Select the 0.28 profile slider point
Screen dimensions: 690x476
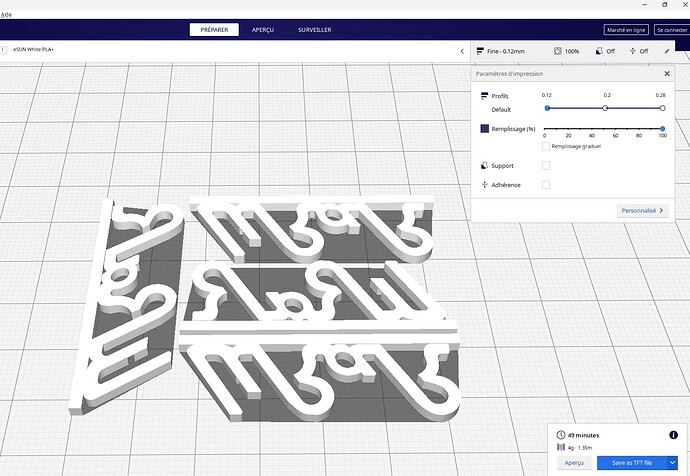click(x=662, y=108)
